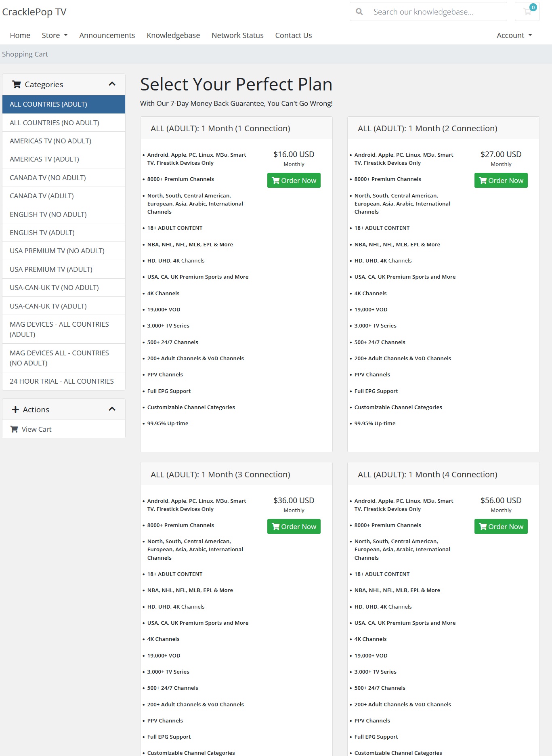Select USA PREMIUM TV (ADULT) category
The width and height of the screenshot is (552, 756).
(x=64, y=269)
